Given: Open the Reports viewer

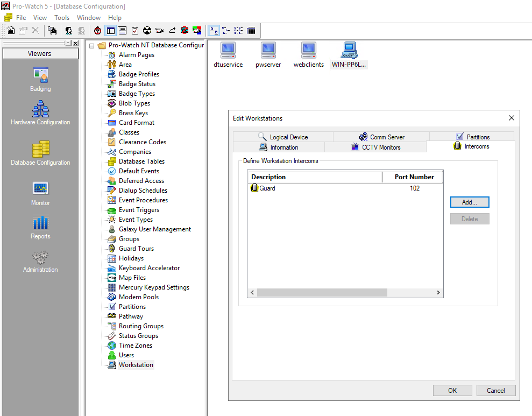Looking at the screenshot, I should click(x=40, y=226).
